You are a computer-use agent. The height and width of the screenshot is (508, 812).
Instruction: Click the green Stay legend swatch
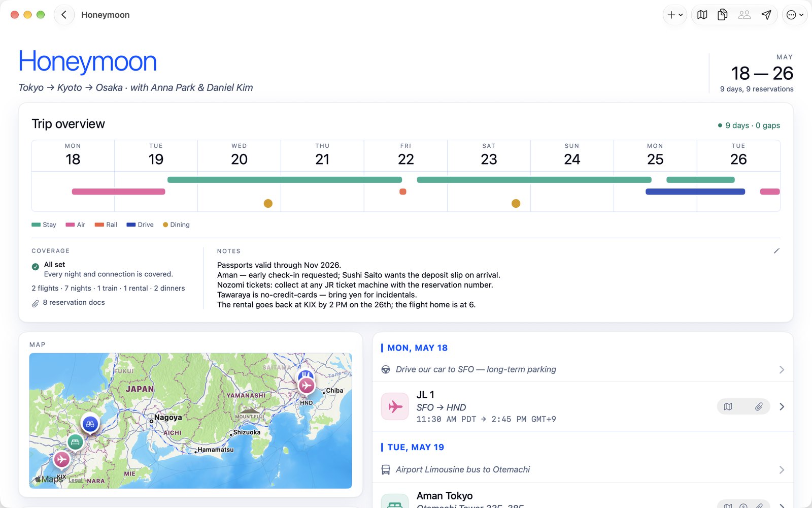(x=36, y=225)
